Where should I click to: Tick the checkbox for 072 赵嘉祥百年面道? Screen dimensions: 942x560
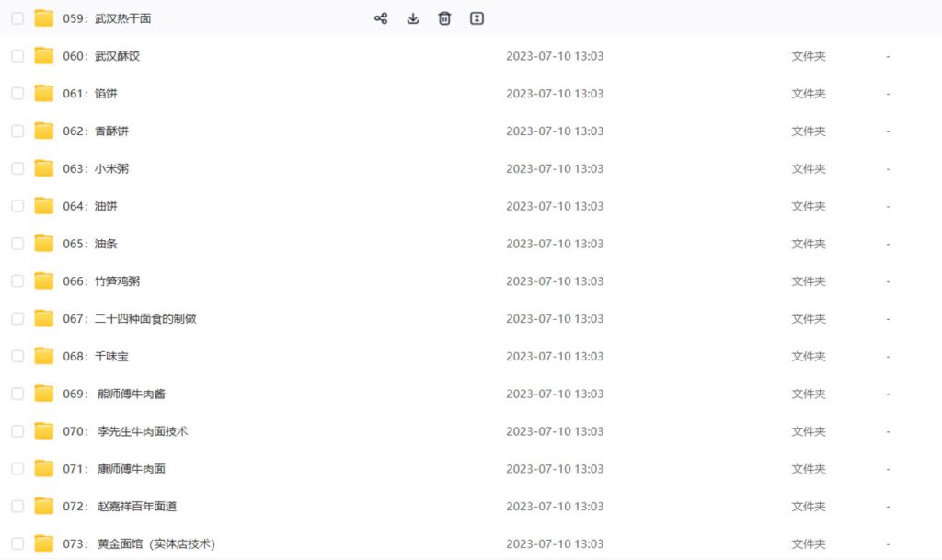17,506
